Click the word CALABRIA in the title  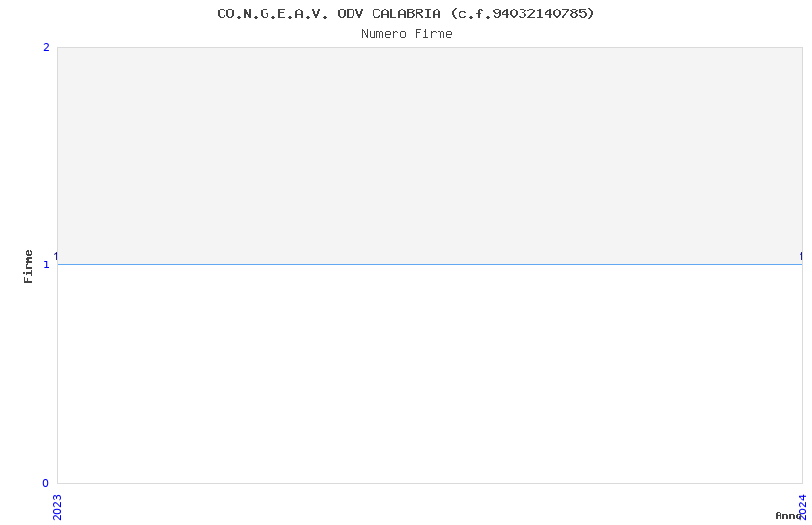406,13
